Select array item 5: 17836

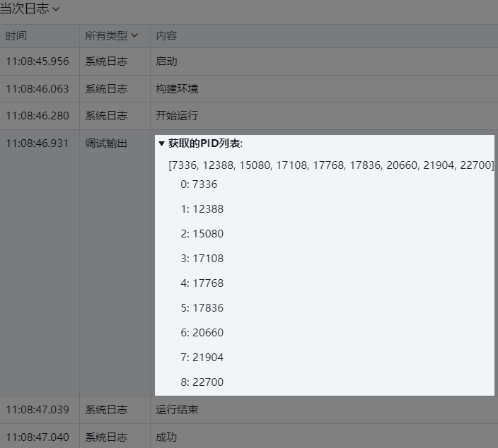[x=202, y=308]
